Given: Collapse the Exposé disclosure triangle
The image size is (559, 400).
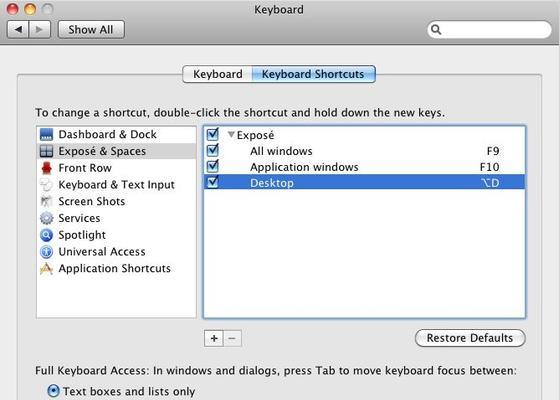Looking at the screenshot, I should (x=231, y=134).
